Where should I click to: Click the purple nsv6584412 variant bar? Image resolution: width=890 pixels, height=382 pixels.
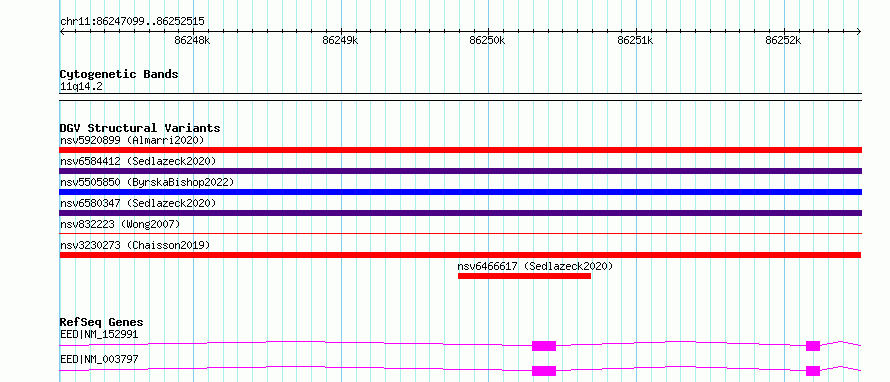(x=460, y=171)
